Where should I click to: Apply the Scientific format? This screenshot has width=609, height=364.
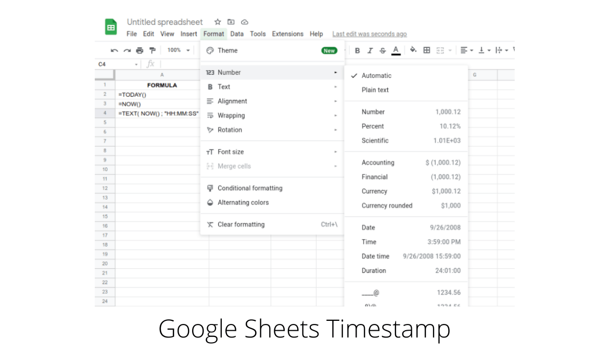pos(406,140)
